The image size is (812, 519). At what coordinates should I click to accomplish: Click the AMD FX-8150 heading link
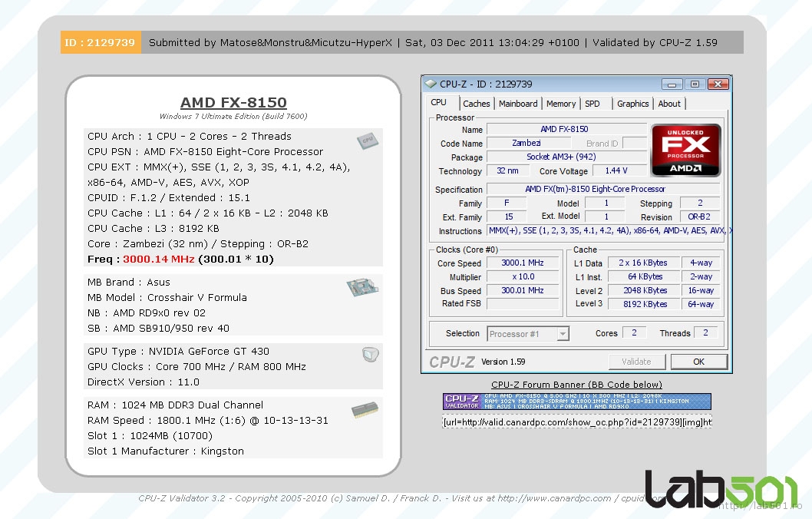pos(233,103)
